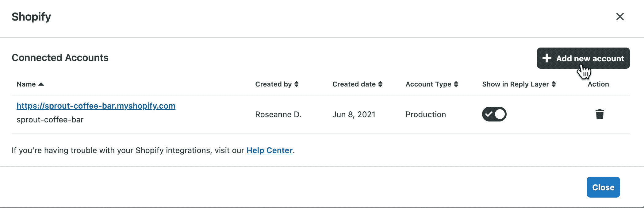Screen dimensions: 644x208
Task: Click the Add new account button text
Action: pyautogui.click(x=590, y=58)
